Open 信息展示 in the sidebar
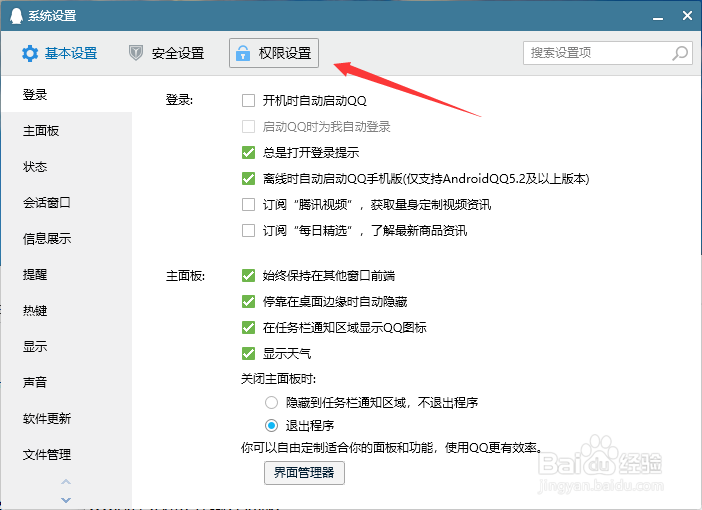Image resolution: width=702 pixels, height=510 pixels. (x=67, y=238)
